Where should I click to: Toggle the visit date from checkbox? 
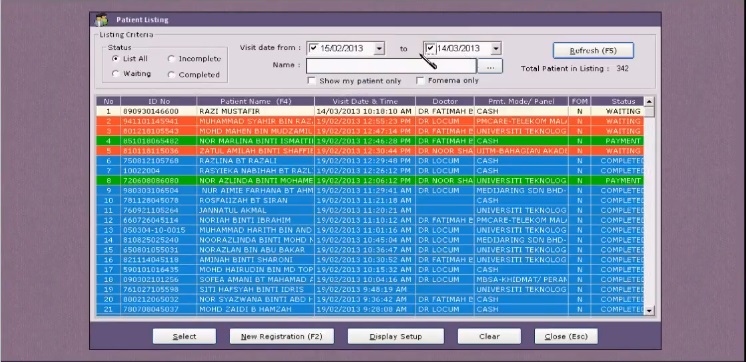[313, 48]
